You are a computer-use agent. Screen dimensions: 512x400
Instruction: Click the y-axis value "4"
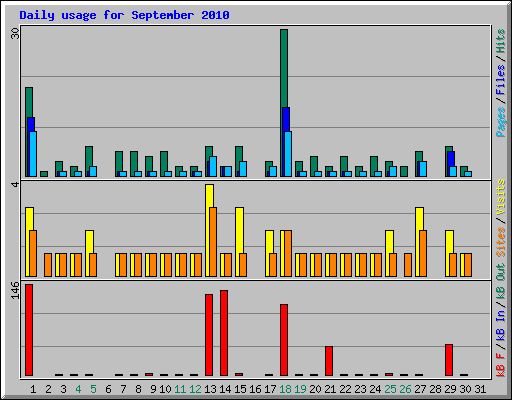click(x=15, y=184)
